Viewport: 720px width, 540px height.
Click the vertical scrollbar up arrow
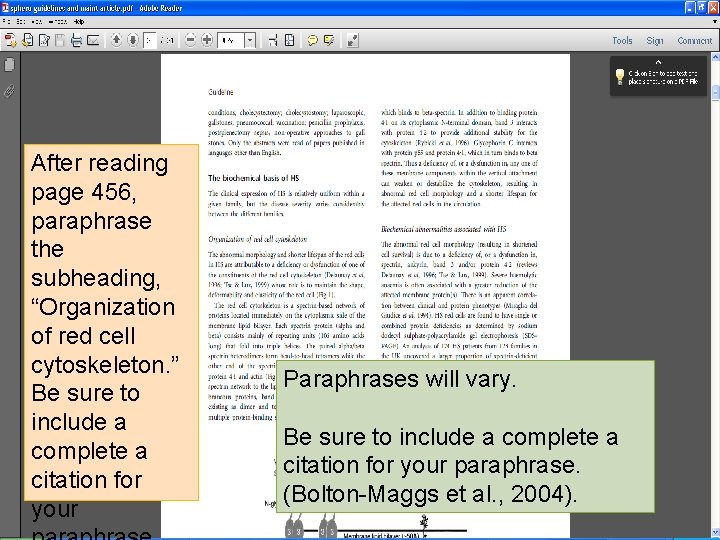(715, 57)
